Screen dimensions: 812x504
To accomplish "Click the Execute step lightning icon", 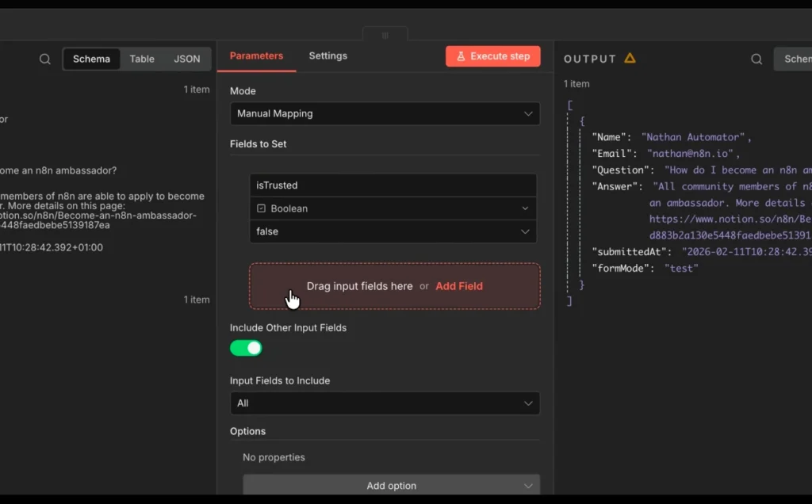I will [x=462, y=55].
